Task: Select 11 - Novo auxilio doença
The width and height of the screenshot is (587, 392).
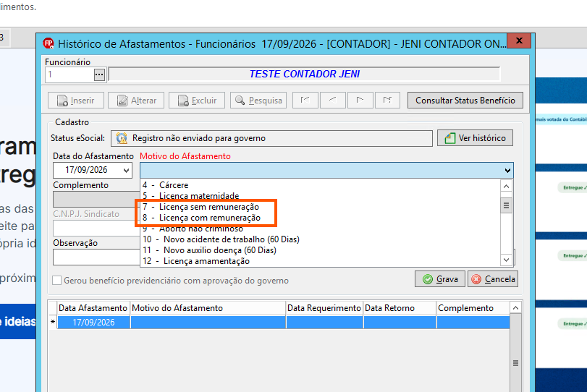Action: tap(321, 250)
